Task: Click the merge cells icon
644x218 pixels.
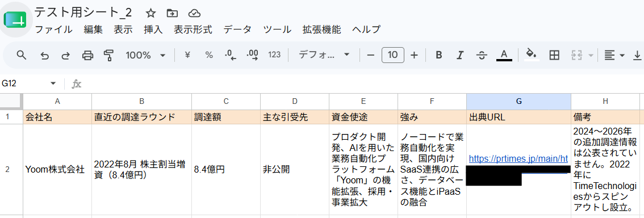Action: pos(576,55)
